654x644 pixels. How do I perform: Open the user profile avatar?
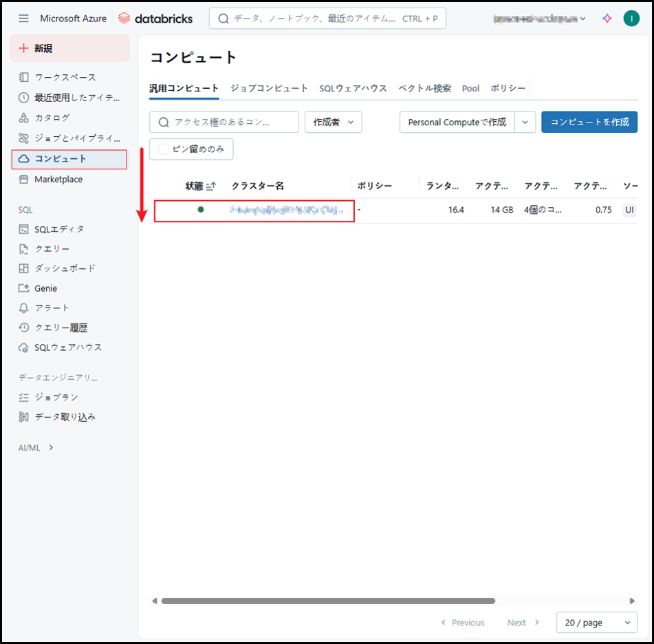pyautogui.click(x=631, y=19)
